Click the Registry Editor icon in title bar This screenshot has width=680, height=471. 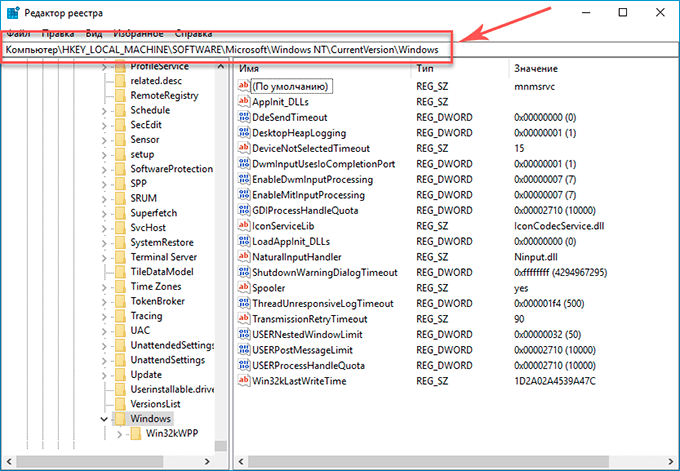(13, 13)
